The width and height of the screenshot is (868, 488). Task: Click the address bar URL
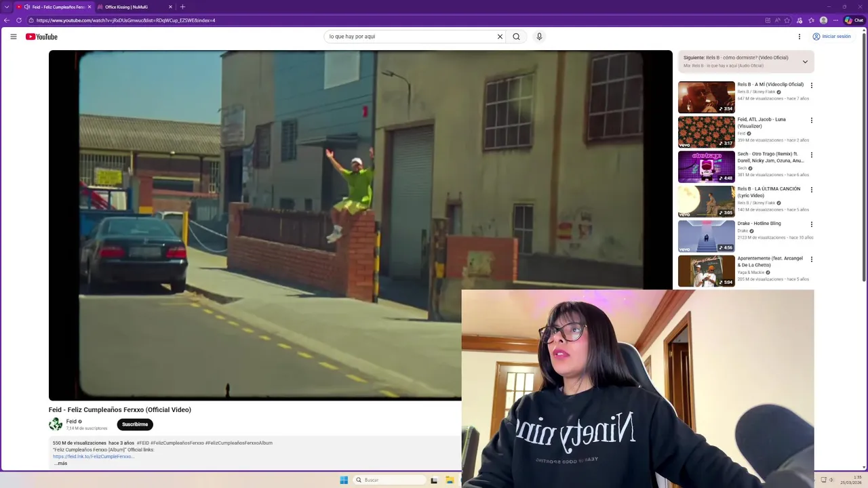tap(126, 20)
